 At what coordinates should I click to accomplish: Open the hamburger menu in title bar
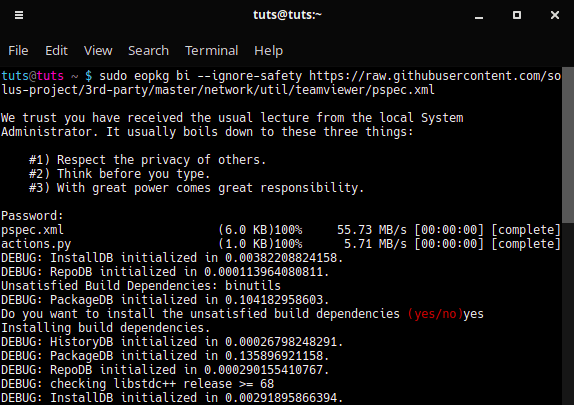click(x=19, y=15)
